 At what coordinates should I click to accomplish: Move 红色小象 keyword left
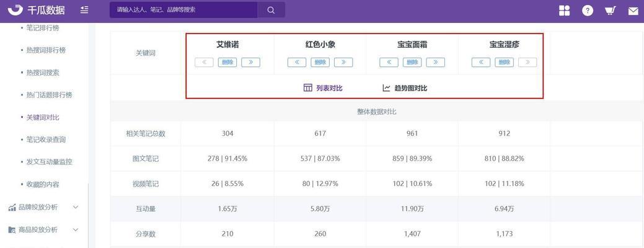tap(297, 62)
